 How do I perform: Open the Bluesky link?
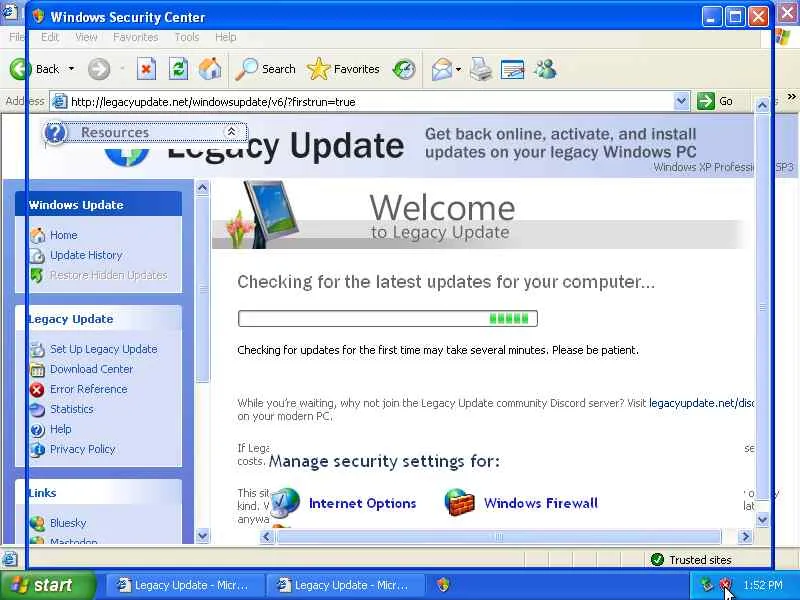click(68, 523)
